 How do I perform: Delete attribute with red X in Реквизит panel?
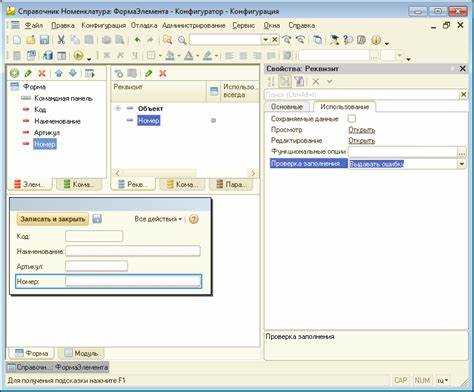click(163, 73)
